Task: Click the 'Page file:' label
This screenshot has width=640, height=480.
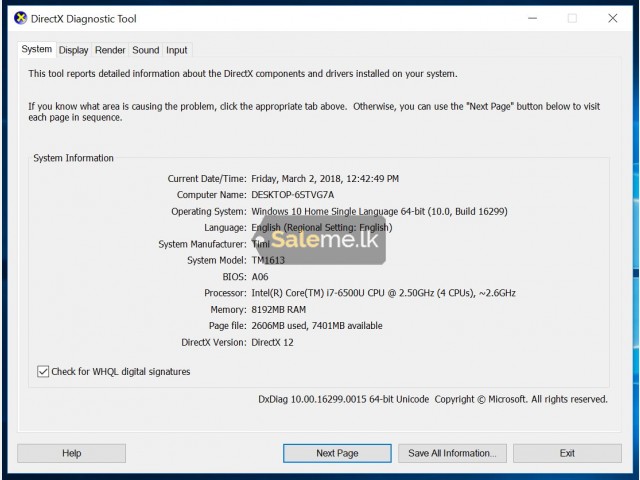Action: click(227, 326)
